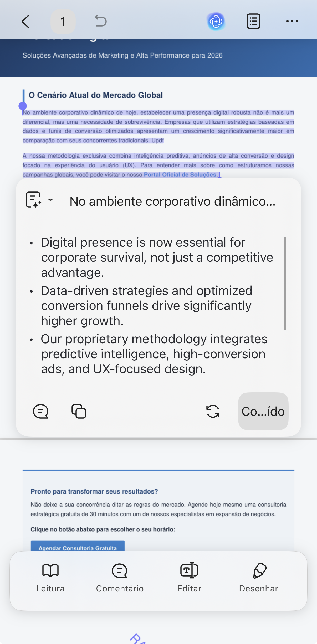The image size is (317, 644).
Task: Tap the Co...ído button
Action: (263, 411)
